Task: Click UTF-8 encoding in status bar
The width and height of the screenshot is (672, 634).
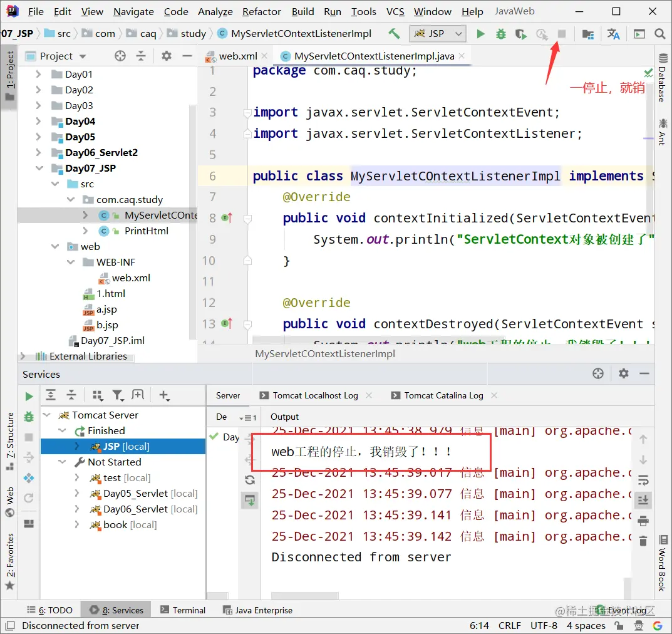Action: click(x=544, y=625)
